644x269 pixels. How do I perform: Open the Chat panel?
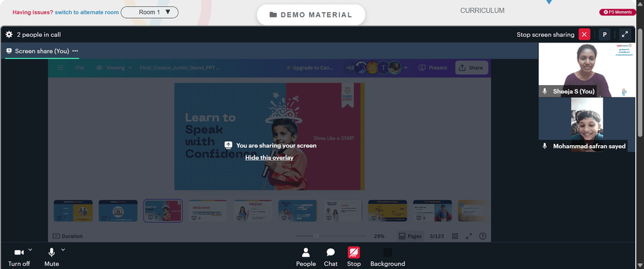330,257
